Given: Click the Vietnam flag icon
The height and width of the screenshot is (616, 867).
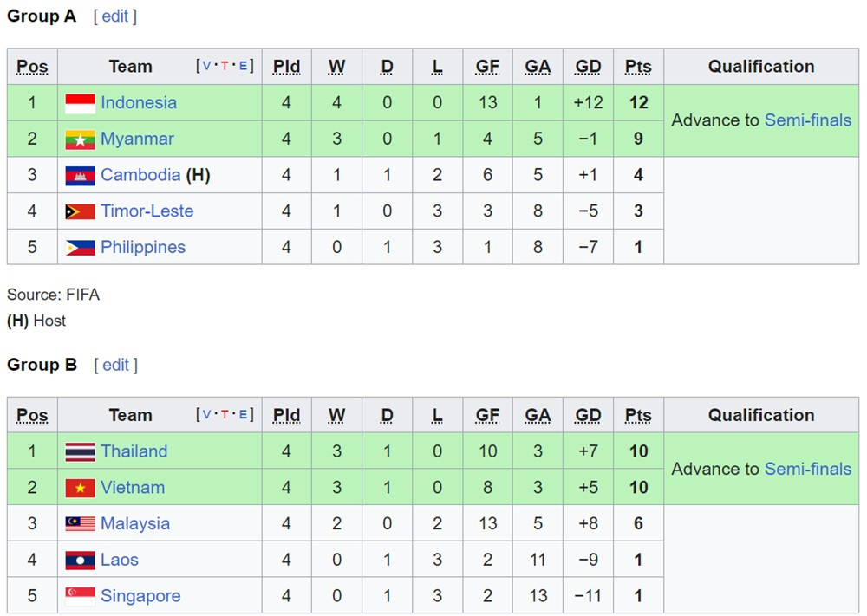Looking at the screenshot, I should [80, 488].
